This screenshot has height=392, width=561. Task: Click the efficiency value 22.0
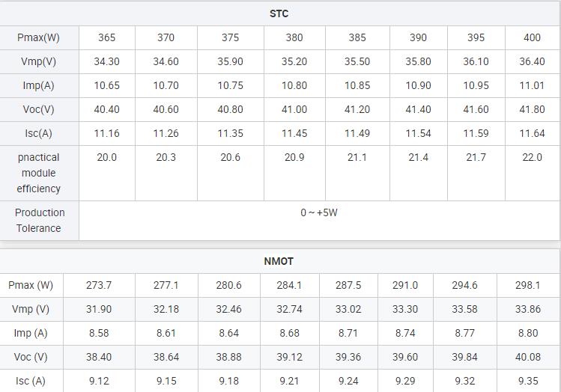[532, 157]
